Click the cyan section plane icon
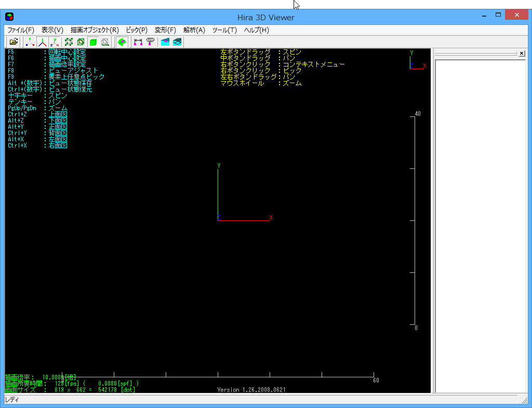532x408 pixels. pos(165,42)
